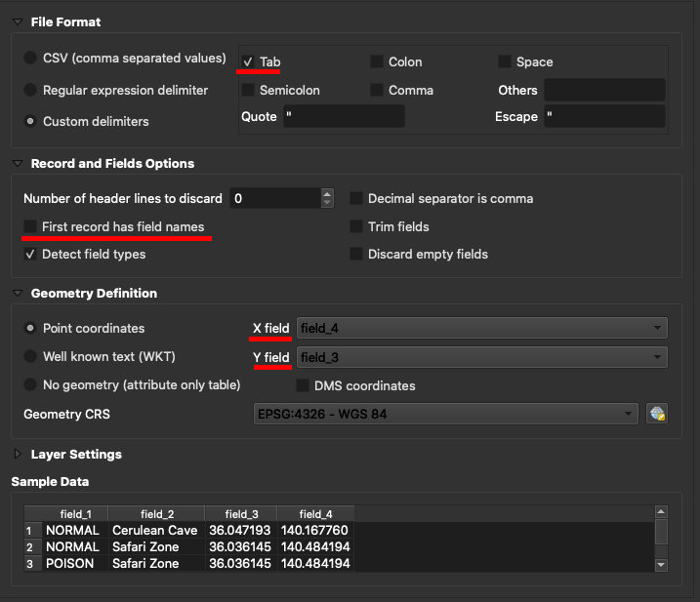700x602 pixels.
Task: Choose No geometry attribute only table
Action: (31, 384)
